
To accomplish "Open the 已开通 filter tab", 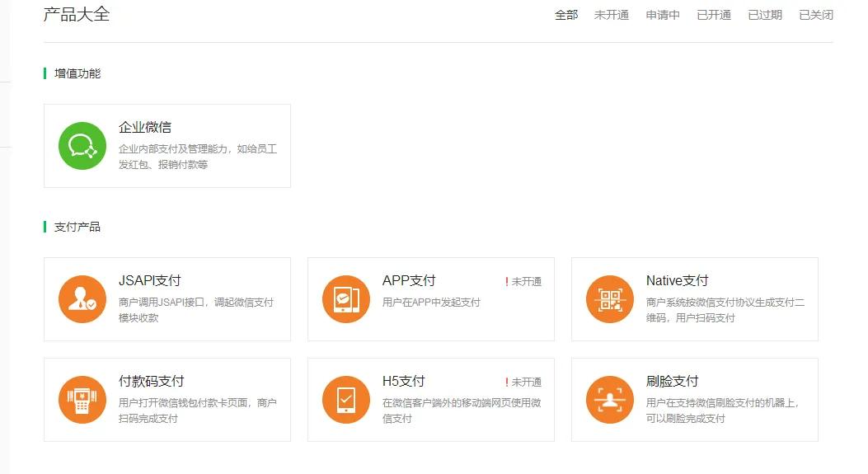I will [714, 15].
